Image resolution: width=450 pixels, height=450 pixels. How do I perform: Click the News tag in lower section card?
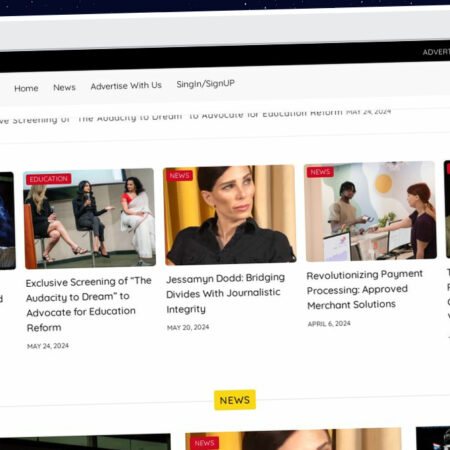click(x=204, y=443)
